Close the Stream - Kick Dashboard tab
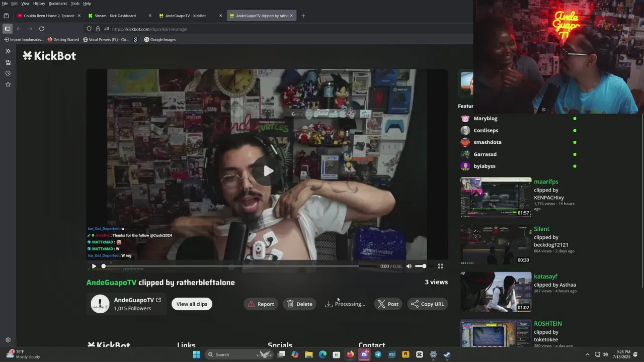 149,16
